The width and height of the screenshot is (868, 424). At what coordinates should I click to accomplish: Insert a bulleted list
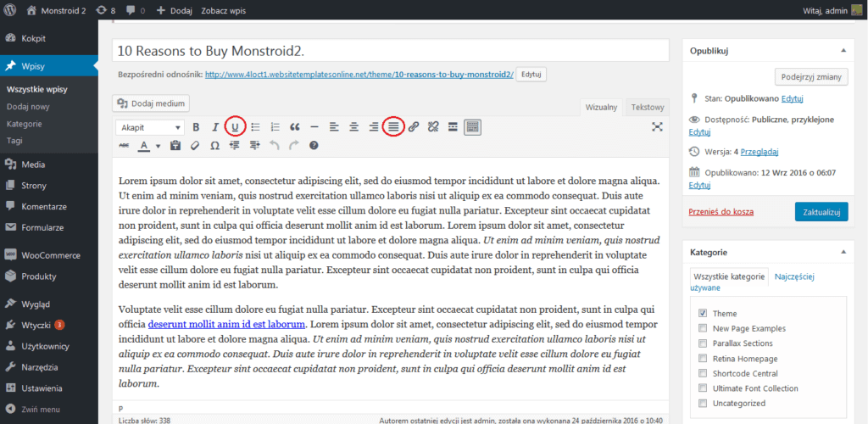coord(255,127)
